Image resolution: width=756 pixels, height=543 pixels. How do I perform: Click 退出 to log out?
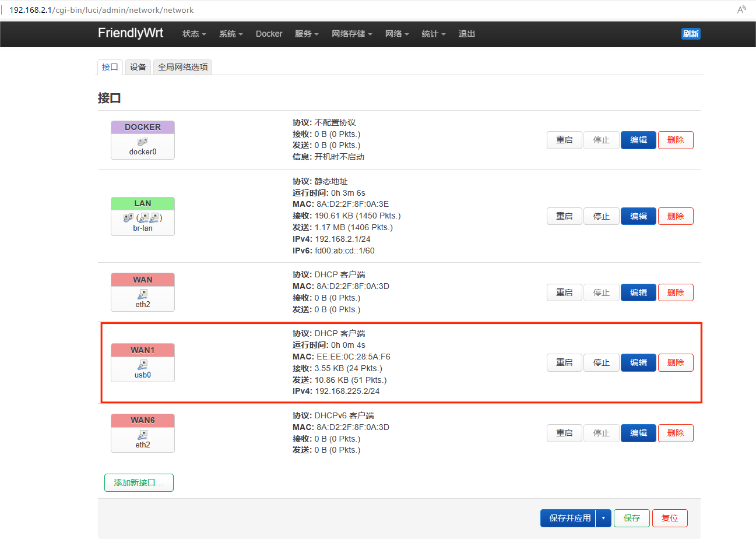pos(466,34)
